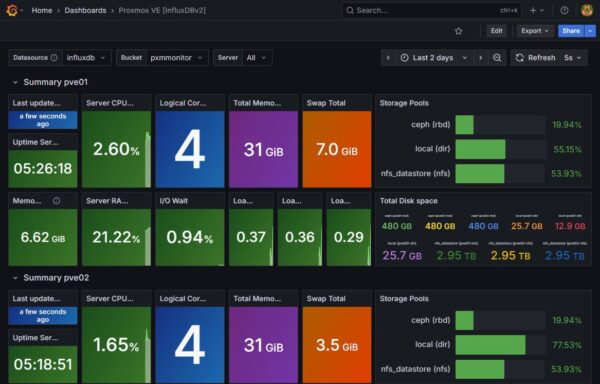This screenshot has height=384, width=600.
Task: Open the help question-mark icon
Action: [x=564, y=10]
